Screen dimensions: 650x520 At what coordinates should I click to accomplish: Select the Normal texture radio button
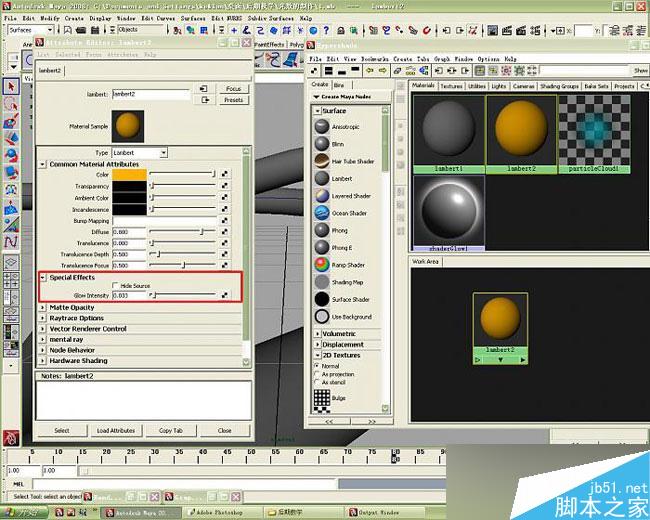317,366
